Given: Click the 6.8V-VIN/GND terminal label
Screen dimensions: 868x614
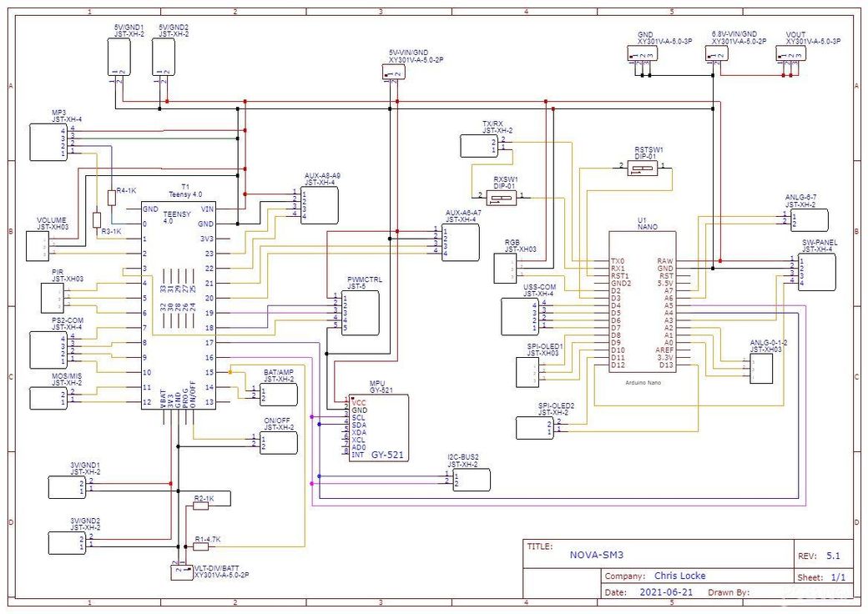Looking at the screenshot, I should coord(734,34).
